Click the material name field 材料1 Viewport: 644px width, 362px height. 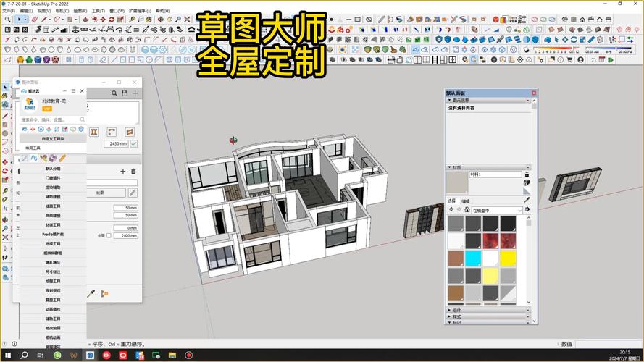(x=495, y=174)
